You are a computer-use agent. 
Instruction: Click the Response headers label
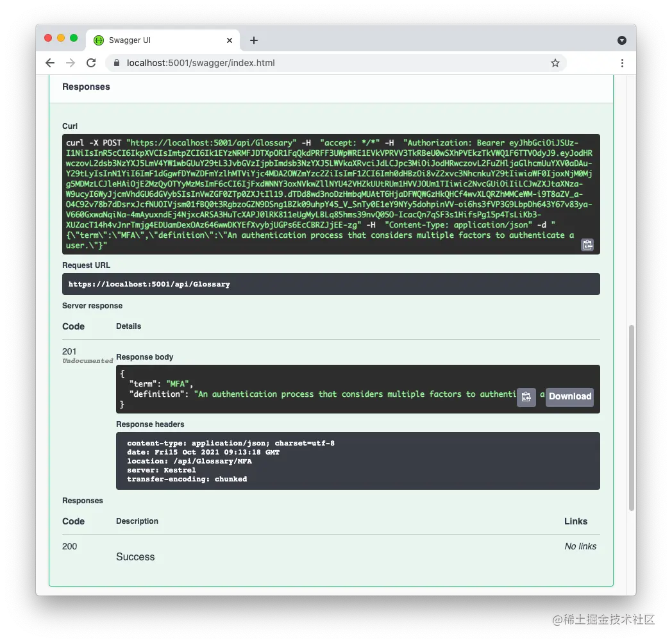150,424
